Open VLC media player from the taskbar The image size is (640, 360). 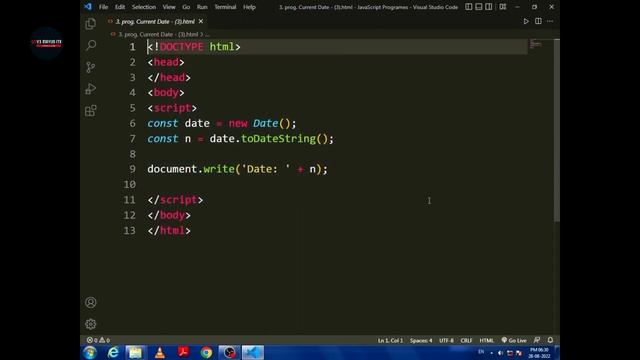tap(160, 352)
